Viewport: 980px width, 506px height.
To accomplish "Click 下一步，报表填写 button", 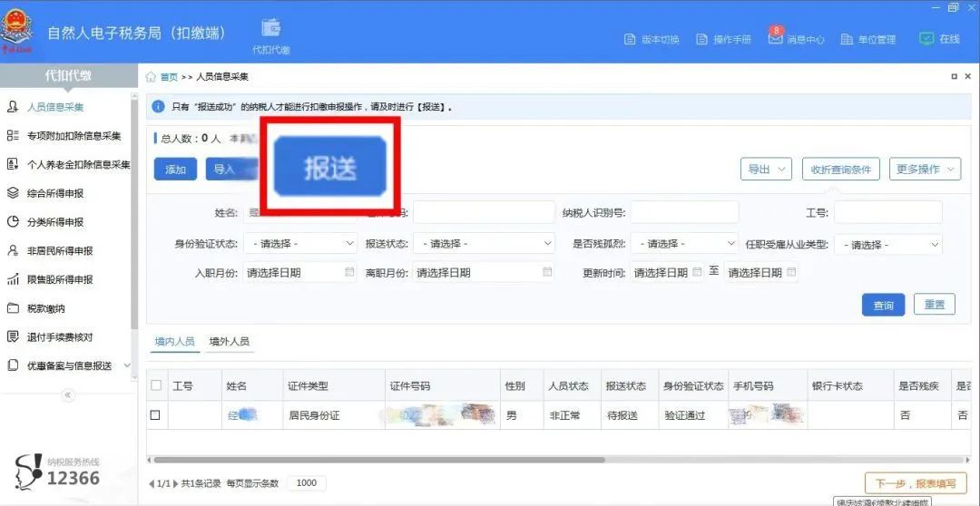I will coord(916,483).
